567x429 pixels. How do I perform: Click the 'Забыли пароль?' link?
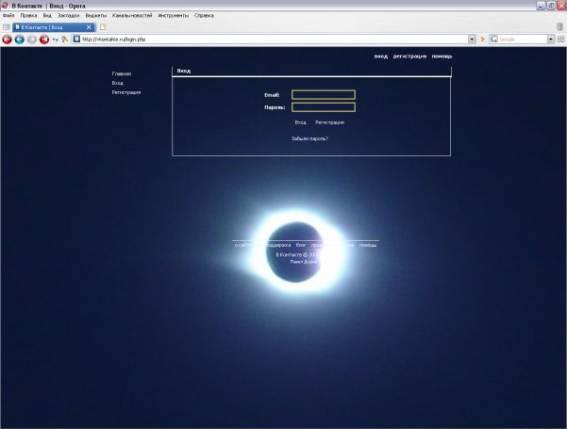pos(310,139)
